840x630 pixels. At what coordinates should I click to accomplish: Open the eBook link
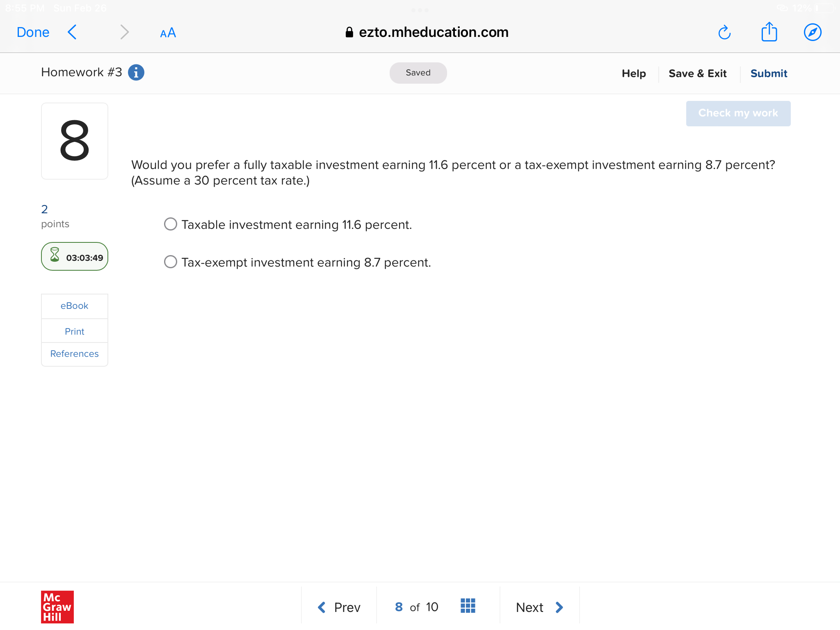(74, 306)
